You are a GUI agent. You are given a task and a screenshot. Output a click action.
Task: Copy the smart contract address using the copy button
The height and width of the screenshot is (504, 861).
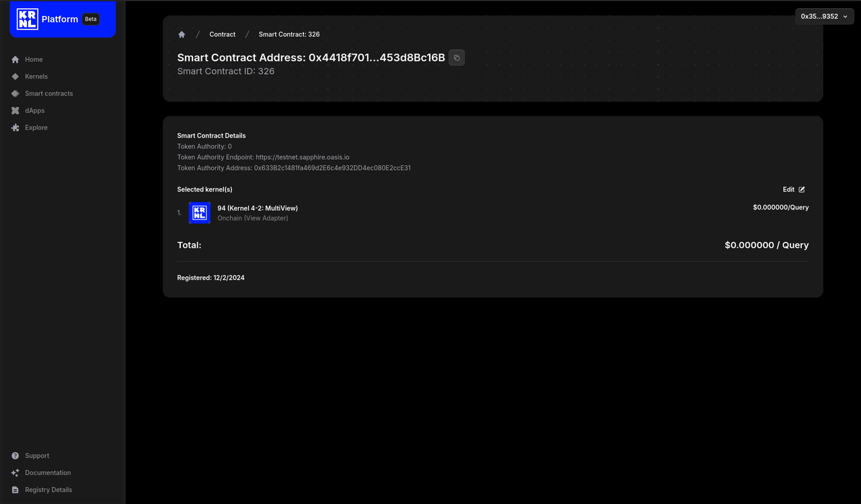[457, 58]
